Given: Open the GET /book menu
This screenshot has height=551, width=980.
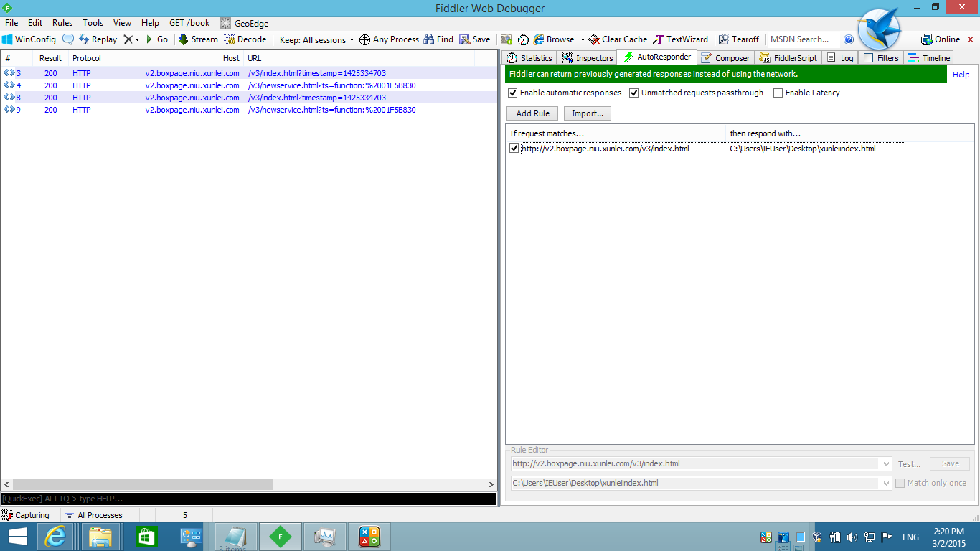Looking at the screenshot, I should click(189, 23).
